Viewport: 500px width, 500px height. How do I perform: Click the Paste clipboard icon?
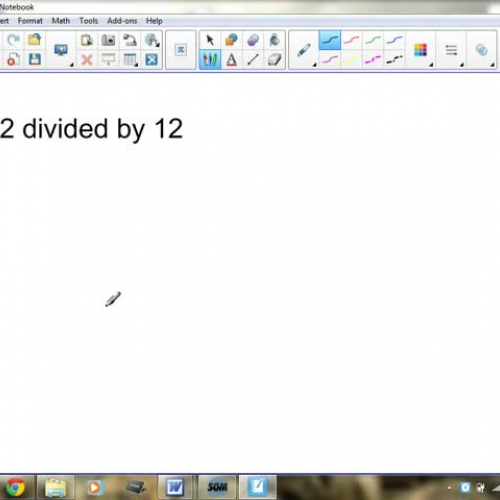click(87, 40)
